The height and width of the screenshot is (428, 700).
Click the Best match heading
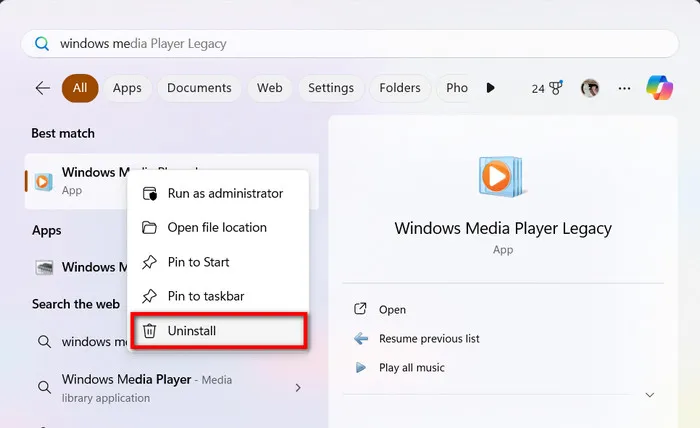tap(63, 133)
